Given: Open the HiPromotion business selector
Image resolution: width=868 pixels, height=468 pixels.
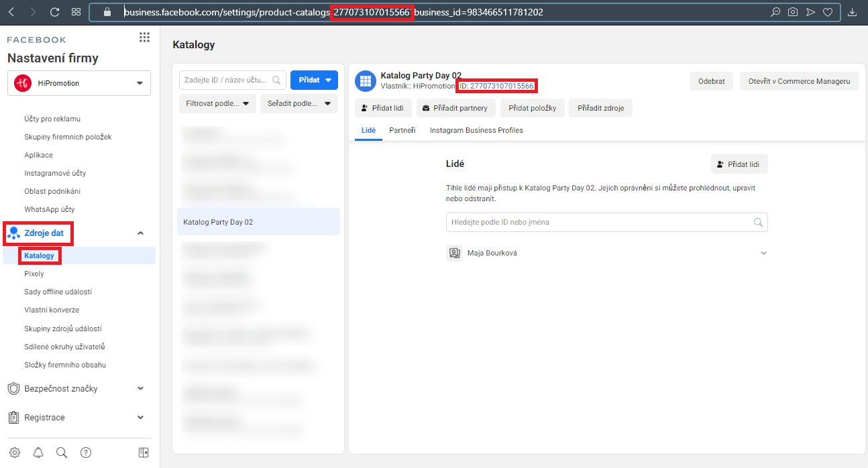Looking at the screenshot, I should [x=79, y=83].
